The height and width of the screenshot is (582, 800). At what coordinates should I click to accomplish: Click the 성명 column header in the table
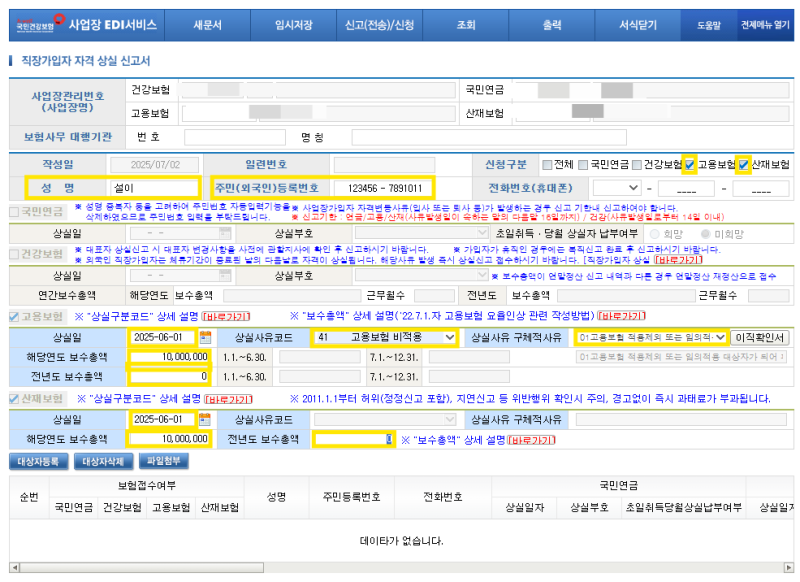pyautogui.click(x=277, y=497)
